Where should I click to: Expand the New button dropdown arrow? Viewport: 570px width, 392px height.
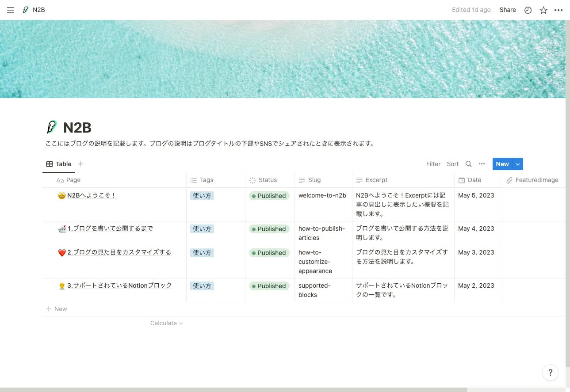coord(518,164)
